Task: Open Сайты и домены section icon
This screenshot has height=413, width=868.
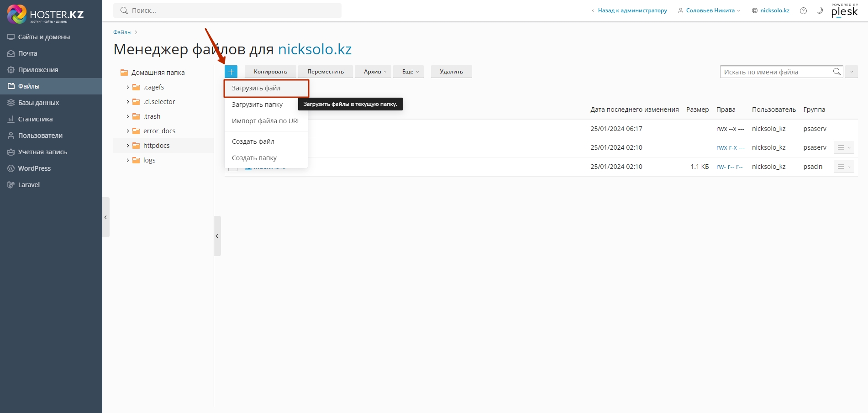Action: (11, 37)
